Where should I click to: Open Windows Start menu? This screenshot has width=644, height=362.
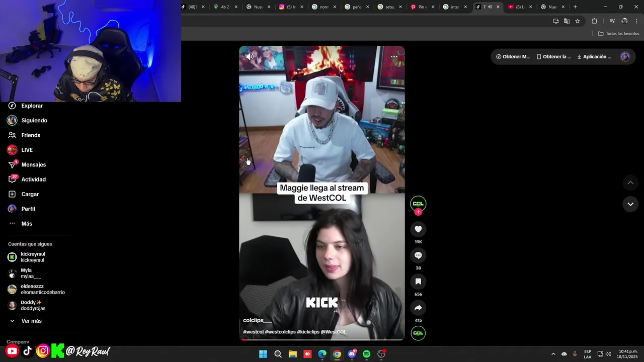(263, 354)
